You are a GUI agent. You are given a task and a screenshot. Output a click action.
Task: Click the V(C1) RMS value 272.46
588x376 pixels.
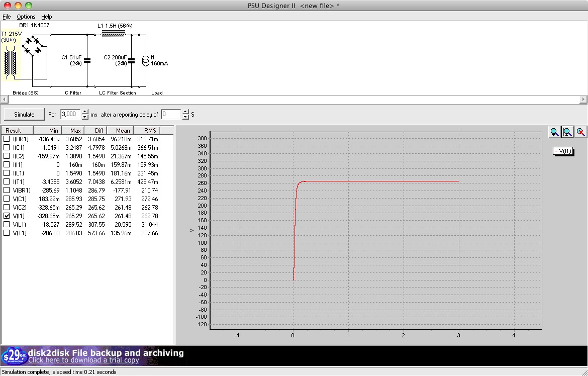150,199
